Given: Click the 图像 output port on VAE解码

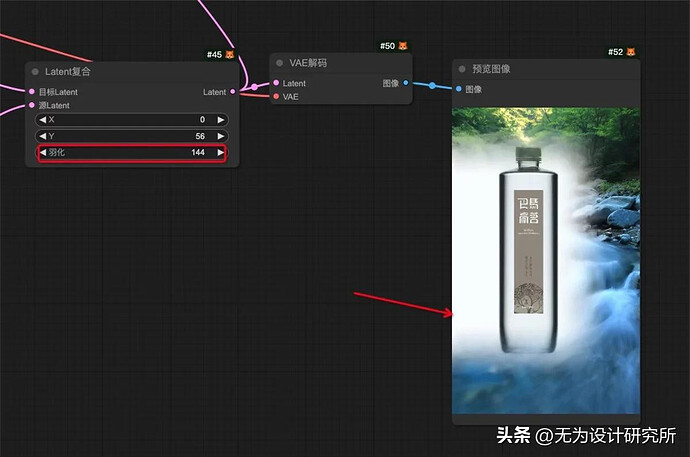Looking at the screenshot, I should coord(405,83).
